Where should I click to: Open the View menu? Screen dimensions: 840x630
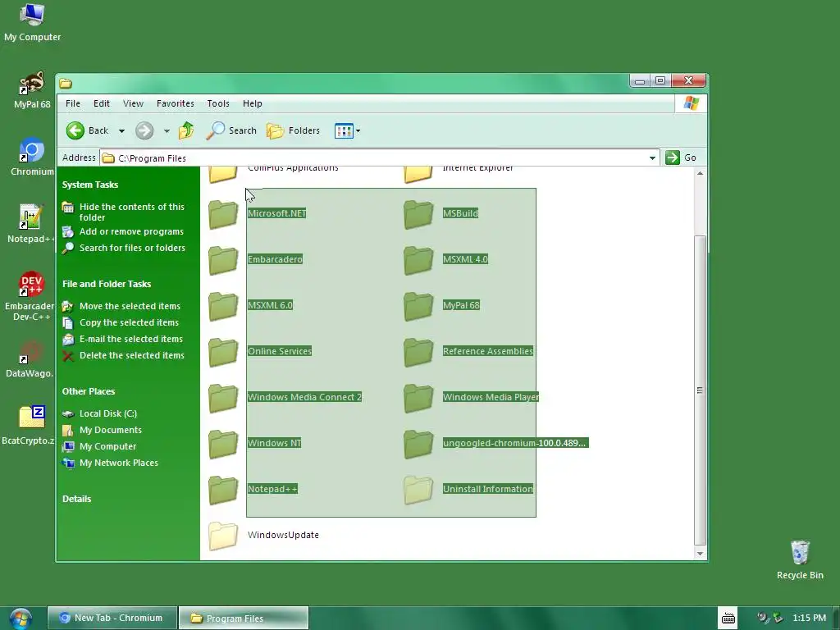133,103
